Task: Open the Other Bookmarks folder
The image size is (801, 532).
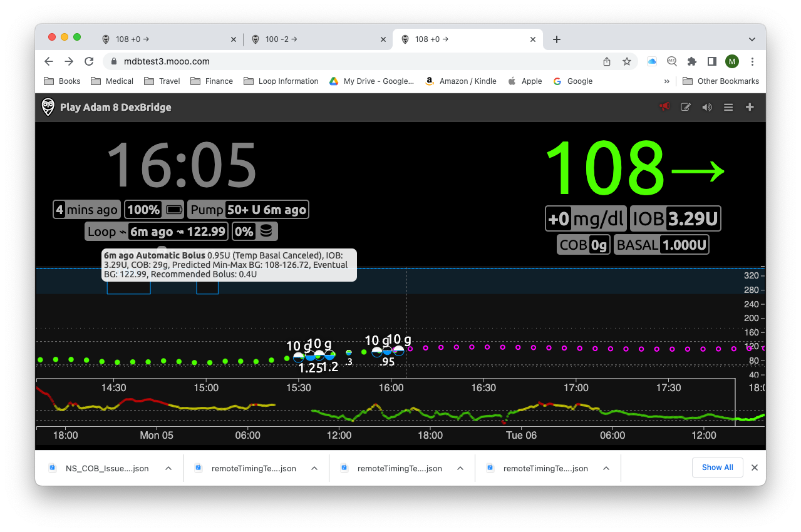Action: 721,81
